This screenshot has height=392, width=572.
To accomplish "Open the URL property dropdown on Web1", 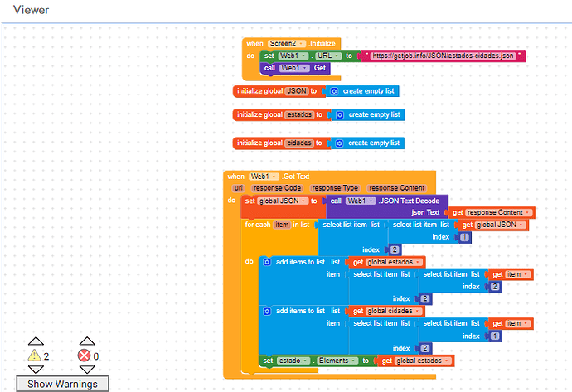I will (x=328, y=56).
